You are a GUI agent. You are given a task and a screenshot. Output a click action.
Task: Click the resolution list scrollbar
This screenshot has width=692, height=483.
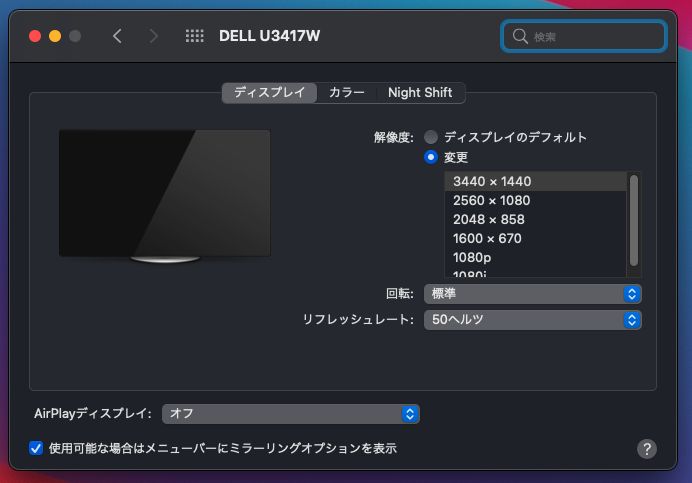point(634,221)
